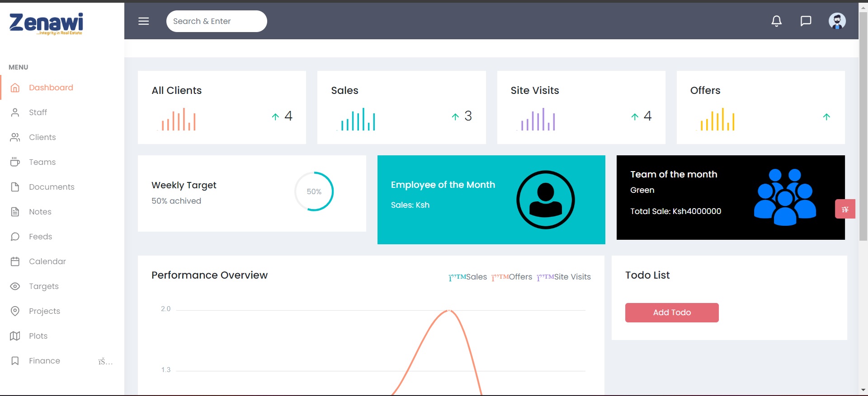This screenshot has height=396, width=868.
Task: Click the Team of the month group icon
Action: click(785, 197)
